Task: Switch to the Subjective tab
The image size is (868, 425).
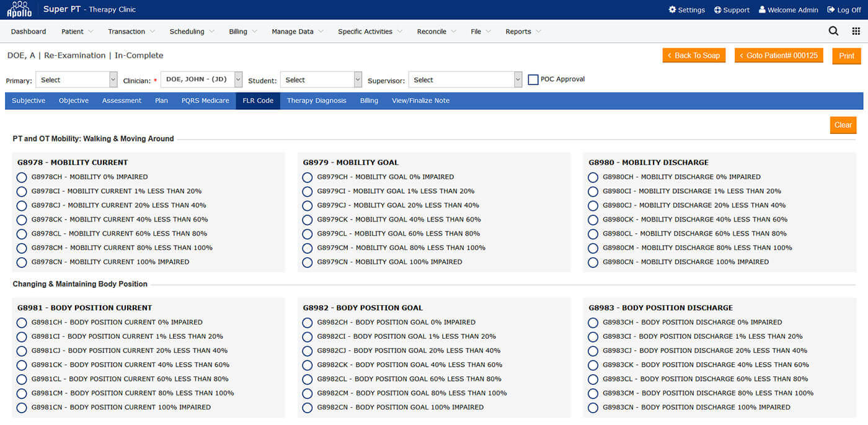Action: click(x=29, y=101)
